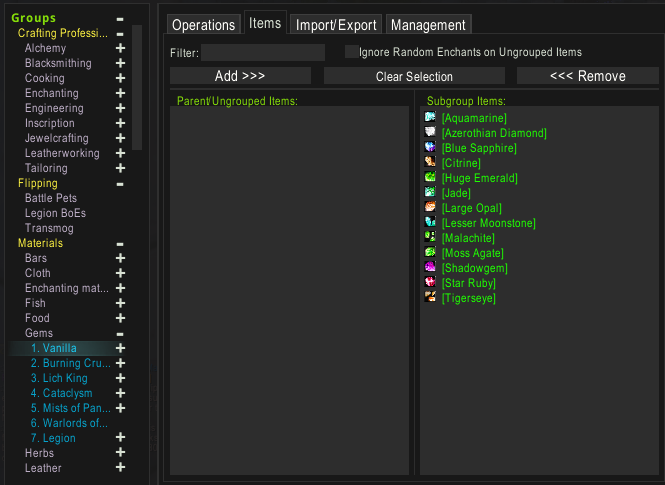Open the Import/Export tab
The height and width of the screenshot is (485, 665).
point(335,25)
